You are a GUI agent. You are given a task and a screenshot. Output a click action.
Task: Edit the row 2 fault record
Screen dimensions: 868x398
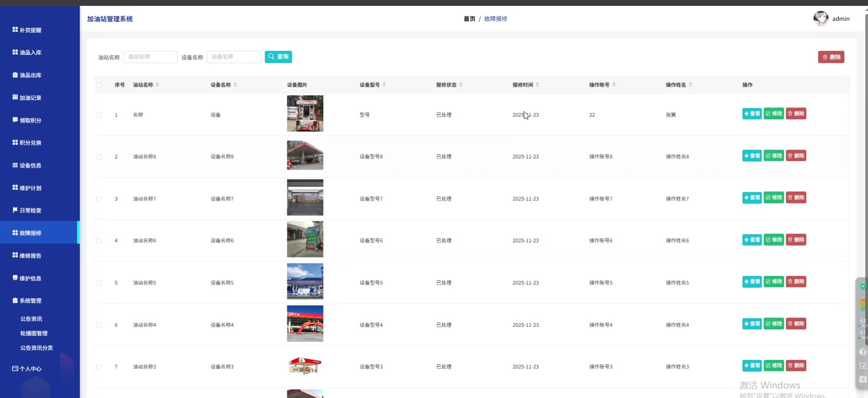[x=774, y=156]
